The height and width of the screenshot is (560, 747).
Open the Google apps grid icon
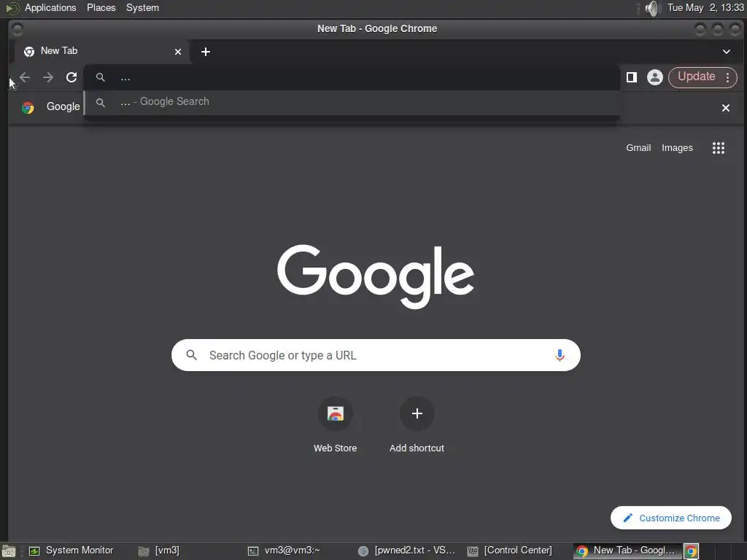point(718,148)
